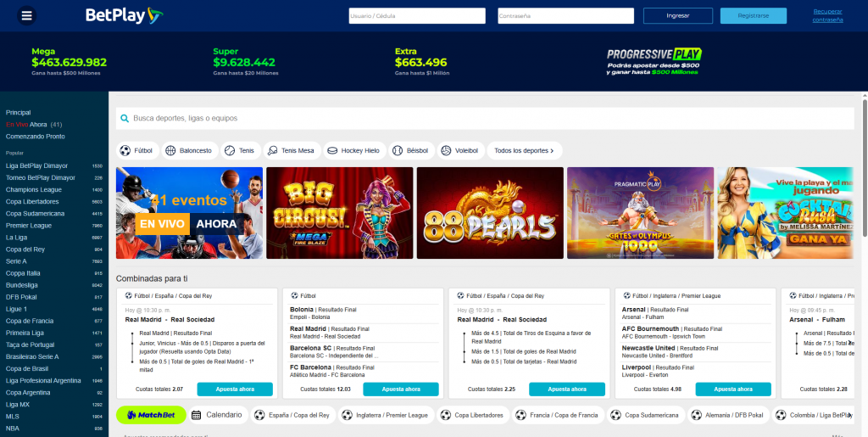Select the Fútbol sport chip

[138, 151]
